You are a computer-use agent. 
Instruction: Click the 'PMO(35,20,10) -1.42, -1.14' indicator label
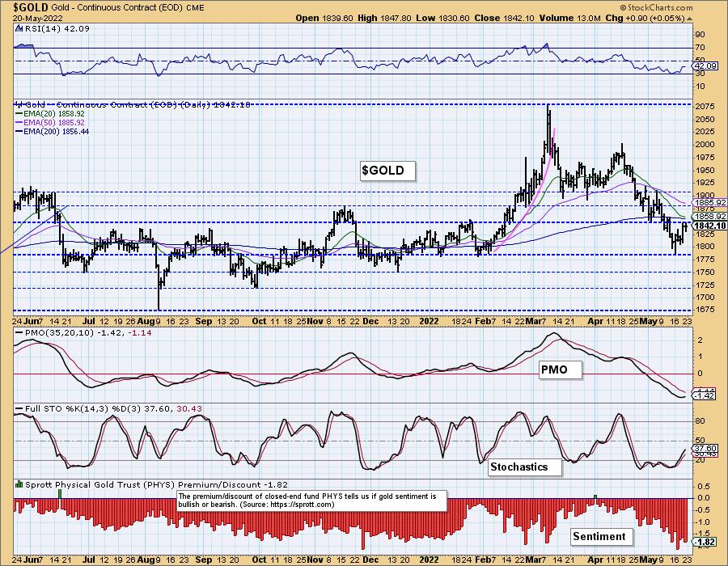(x=88, y=332)
